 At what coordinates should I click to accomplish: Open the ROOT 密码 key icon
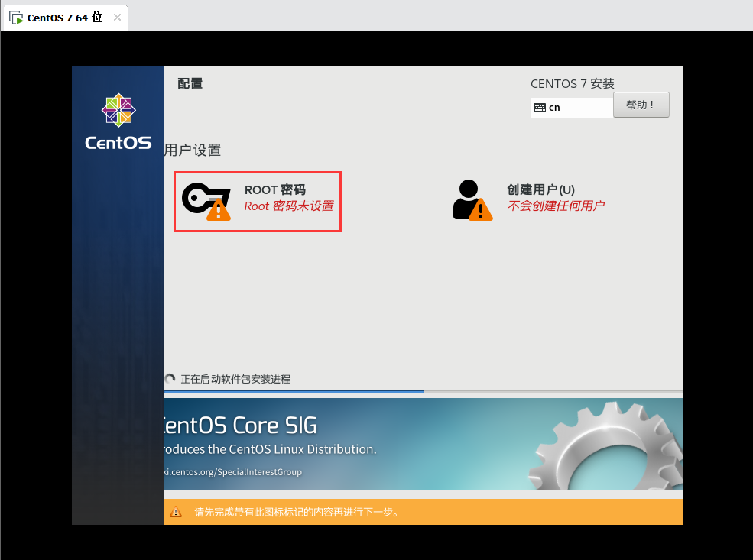(206, 202)
